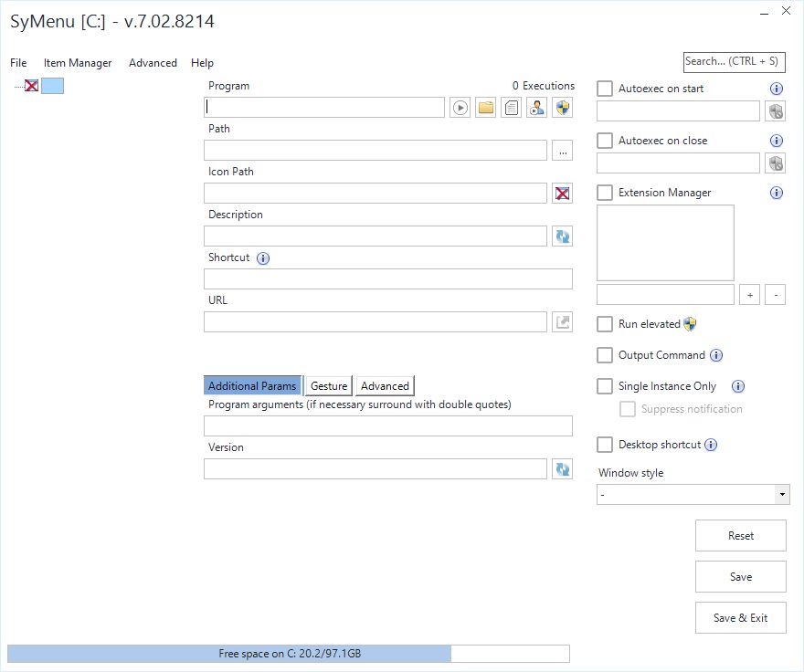Image resolution: width=804 pixels, height=672 pixels.
Task: Minimize the SyMenu window
Action: point(764,12)
